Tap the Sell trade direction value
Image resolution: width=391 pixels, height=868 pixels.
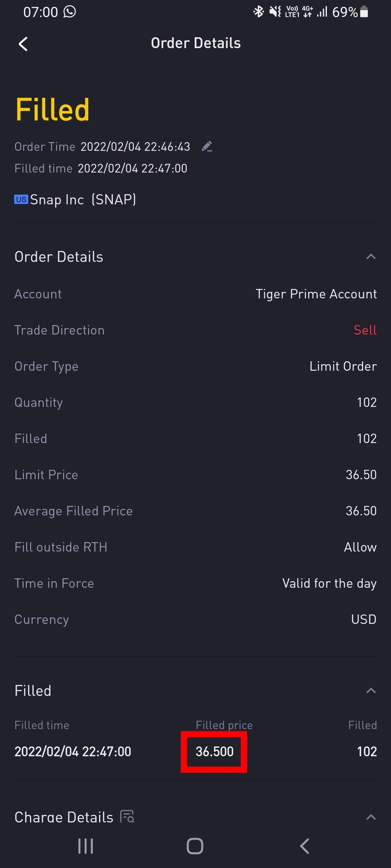[365, 330]
